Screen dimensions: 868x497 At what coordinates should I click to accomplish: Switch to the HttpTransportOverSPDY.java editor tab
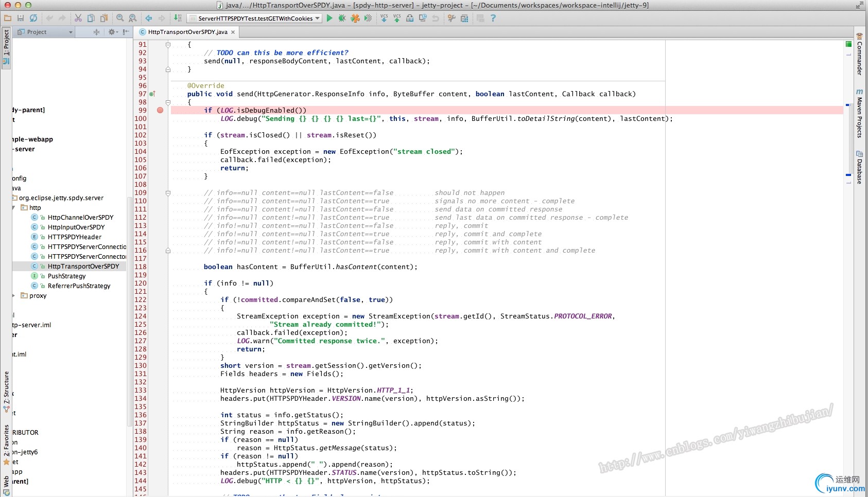187,32
